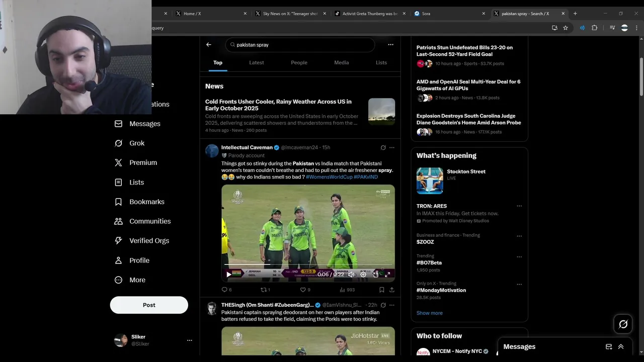Click the #WomensWorldCup hashtag

[329, 177]
